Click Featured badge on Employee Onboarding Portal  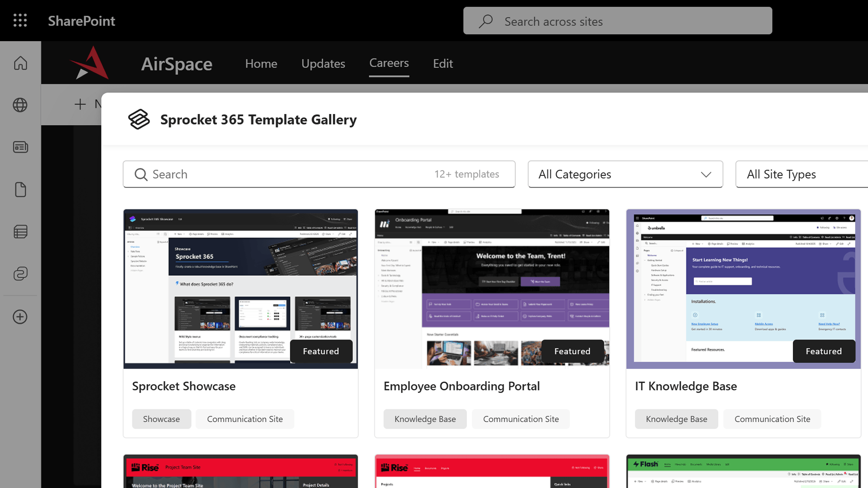tap(572, 351)
